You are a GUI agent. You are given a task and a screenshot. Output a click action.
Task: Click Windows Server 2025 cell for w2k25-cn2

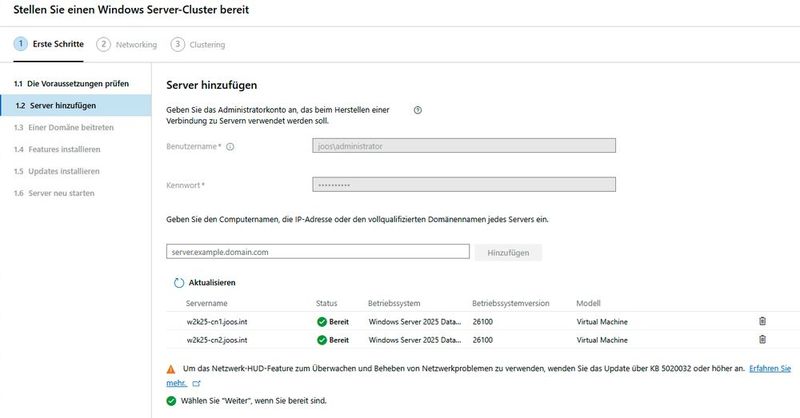[x=415, y=340]
